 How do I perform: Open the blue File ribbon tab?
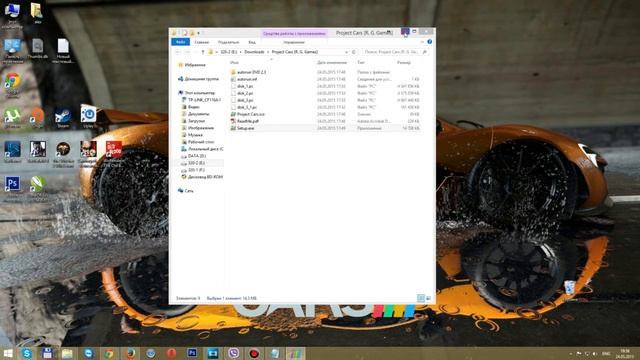(180, 42)
